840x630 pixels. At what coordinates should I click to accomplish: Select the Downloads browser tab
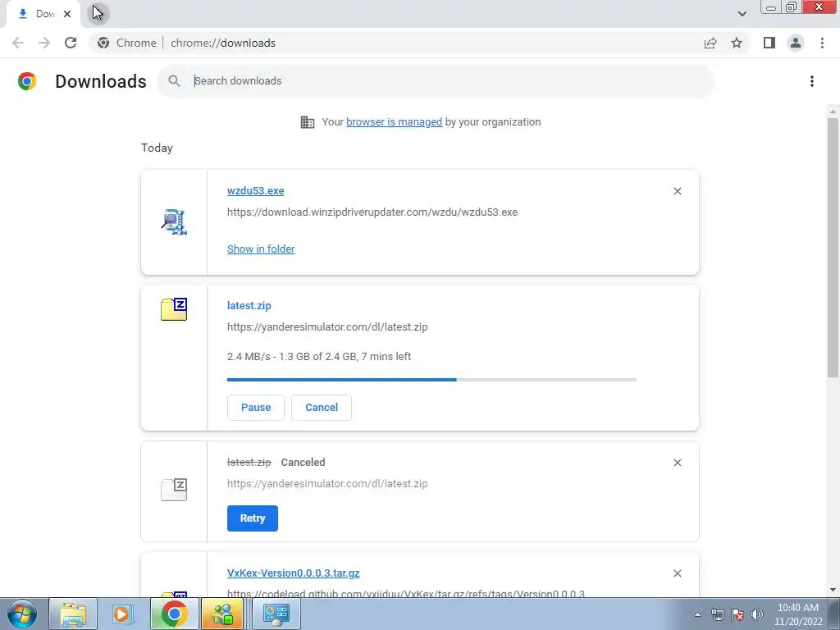[x=43, y=15]
